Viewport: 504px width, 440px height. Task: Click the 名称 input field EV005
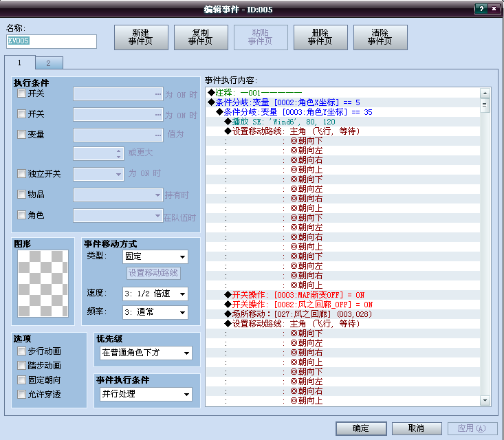[x=52, y=41]
